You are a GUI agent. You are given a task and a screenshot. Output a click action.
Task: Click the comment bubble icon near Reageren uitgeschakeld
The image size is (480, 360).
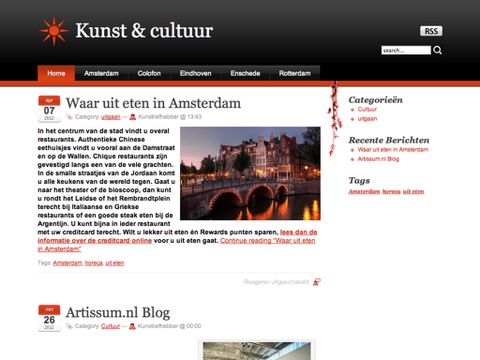tap(317, 282)
